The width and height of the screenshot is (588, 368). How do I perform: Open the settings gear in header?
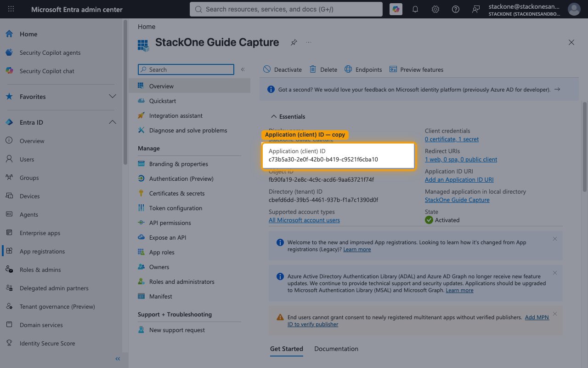(435, 9)
